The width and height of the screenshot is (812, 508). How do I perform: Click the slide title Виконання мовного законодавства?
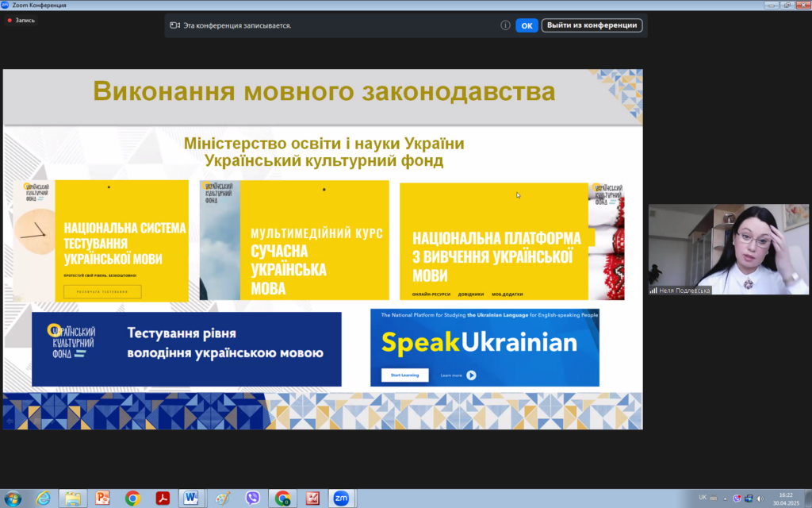[x=324, y=92]
